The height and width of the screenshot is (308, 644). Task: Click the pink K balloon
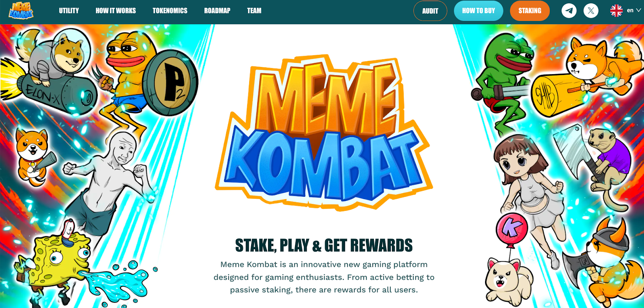[512, 229]
